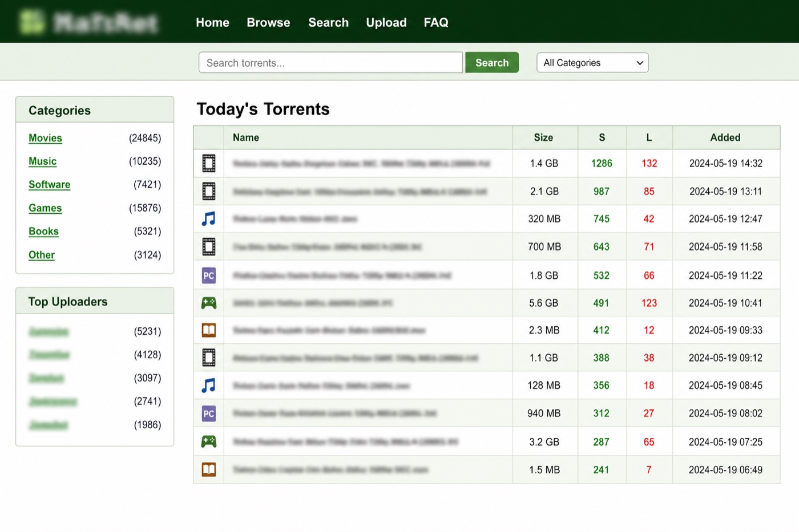Click the 'Categories' panel heading
799x532 pixels.
(x=59, y=111)
